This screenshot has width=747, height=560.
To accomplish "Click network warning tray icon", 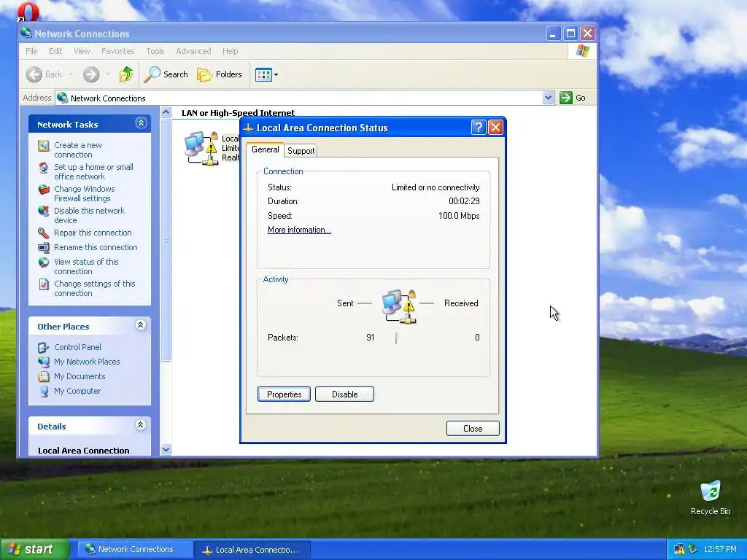I will click(x=679, y=550).
